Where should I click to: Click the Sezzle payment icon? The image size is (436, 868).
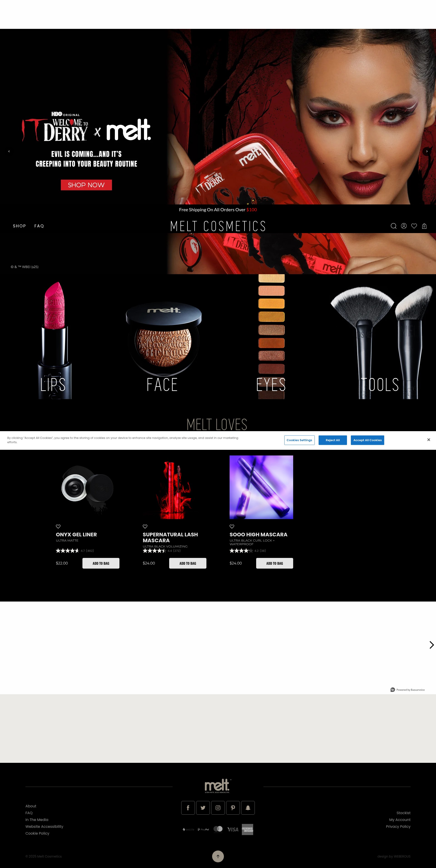(x=188, y=829)
